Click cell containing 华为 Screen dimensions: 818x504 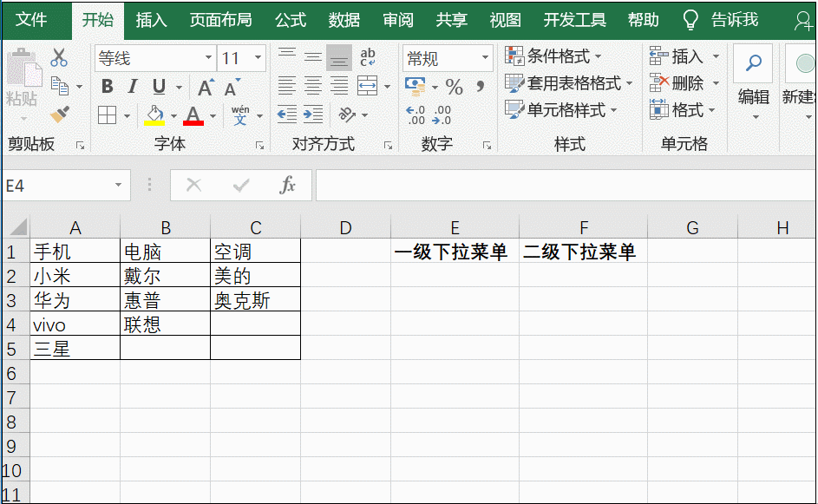tap(75, 299)
